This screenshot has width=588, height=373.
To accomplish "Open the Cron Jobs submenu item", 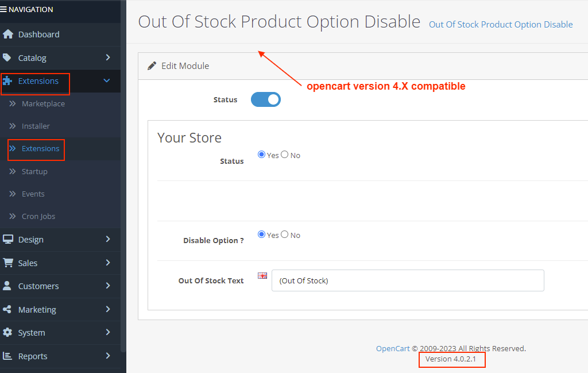I will (x=38, y=216).
